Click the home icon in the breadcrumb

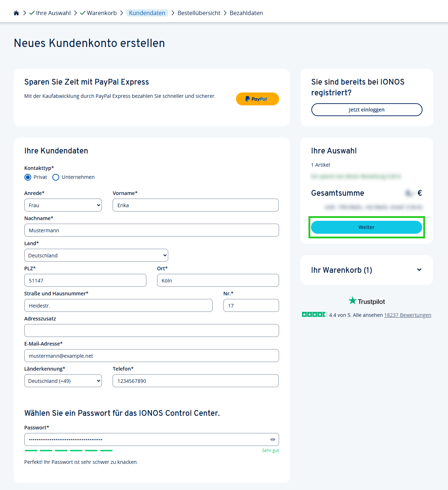point(16,13)
